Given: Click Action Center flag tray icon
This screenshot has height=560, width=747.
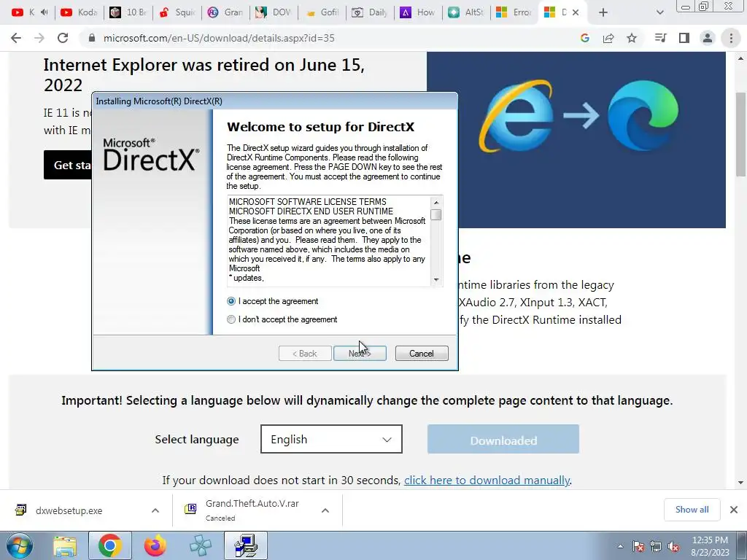Looking at the screenshot, I should (638, 547).
